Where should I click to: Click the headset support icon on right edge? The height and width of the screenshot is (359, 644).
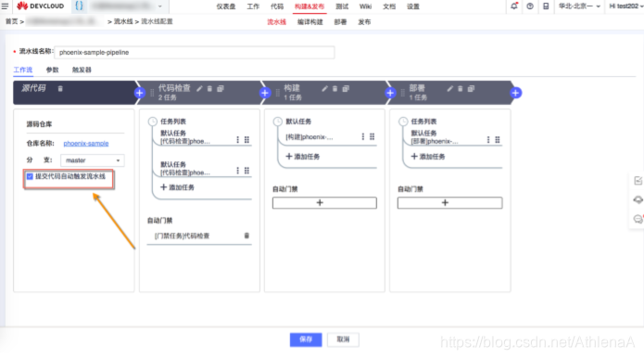pyautogui.click(x=638, y=199)
